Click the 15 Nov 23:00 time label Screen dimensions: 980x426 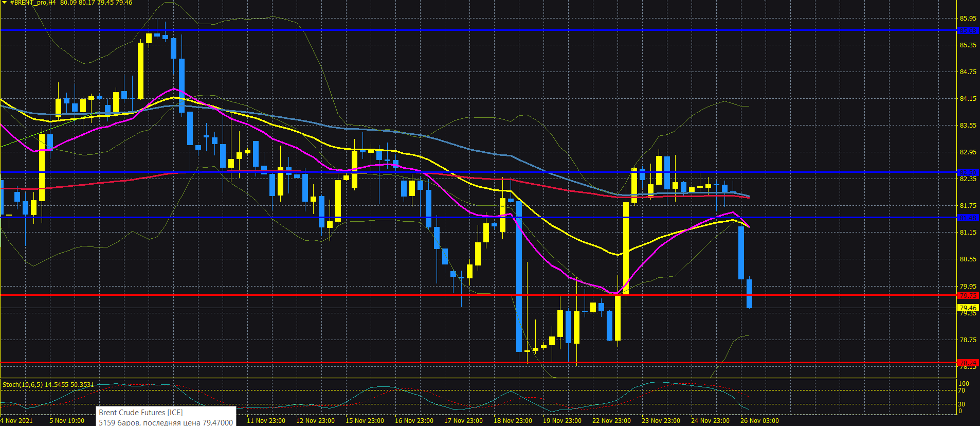(365, 420)
